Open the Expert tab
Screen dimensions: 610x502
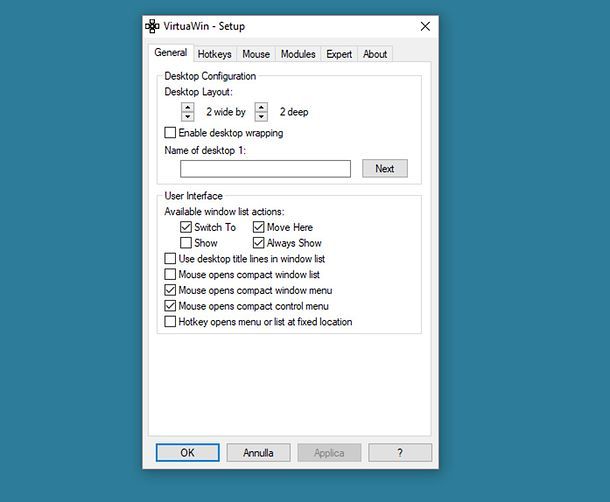(x=339, y=54)
